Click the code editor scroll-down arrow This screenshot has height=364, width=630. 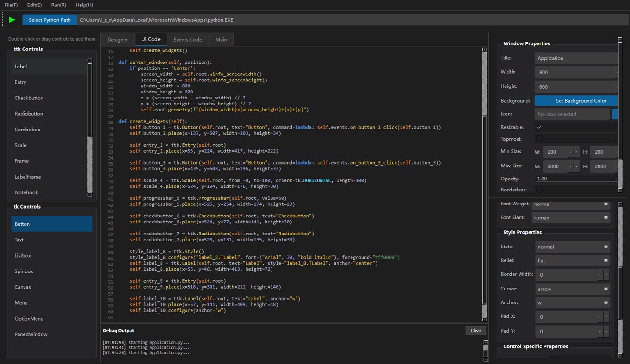[x=484, y=319]
